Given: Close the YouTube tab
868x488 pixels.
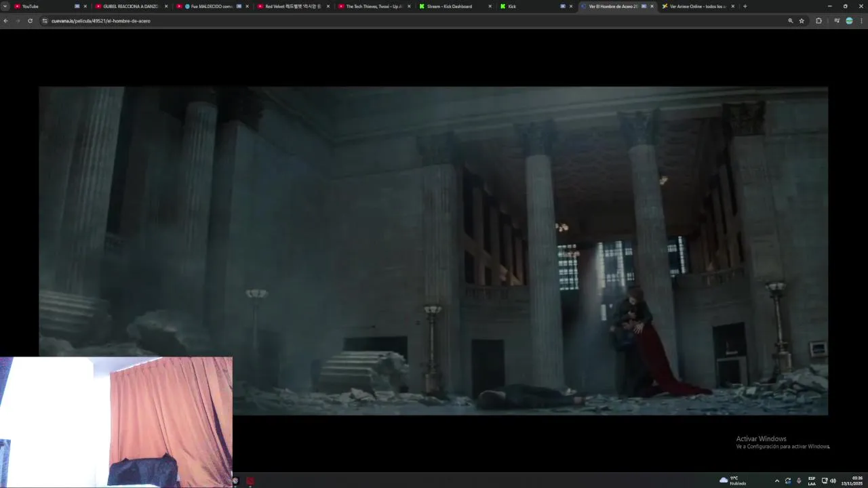Looking at the screenshot, I should coord(85,6).
